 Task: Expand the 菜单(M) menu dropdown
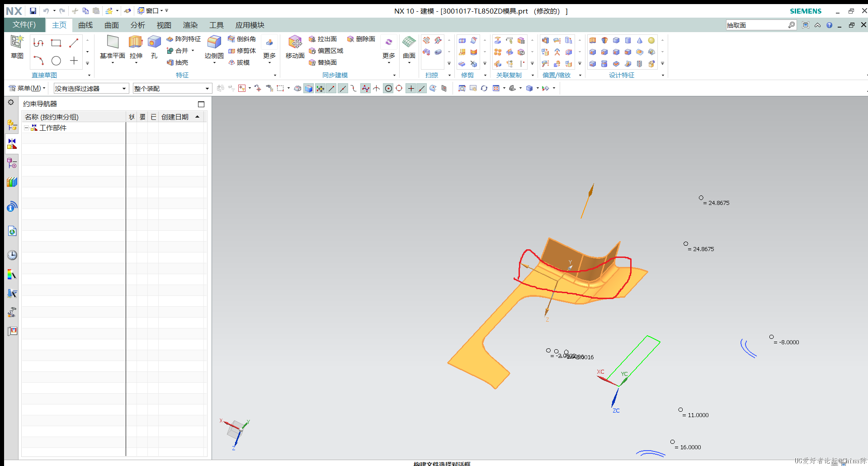pyautogui.click(x=27, y=88)
